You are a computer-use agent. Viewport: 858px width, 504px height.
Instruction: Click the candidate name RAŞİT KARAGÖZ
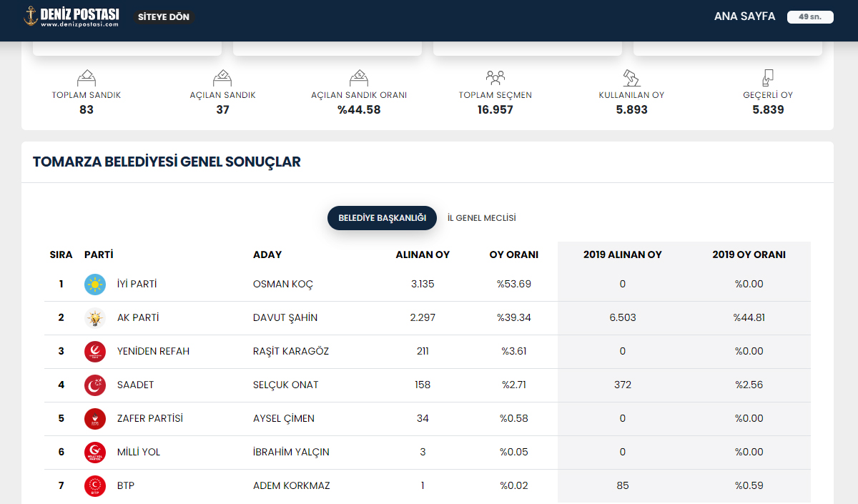click(291, 351)
